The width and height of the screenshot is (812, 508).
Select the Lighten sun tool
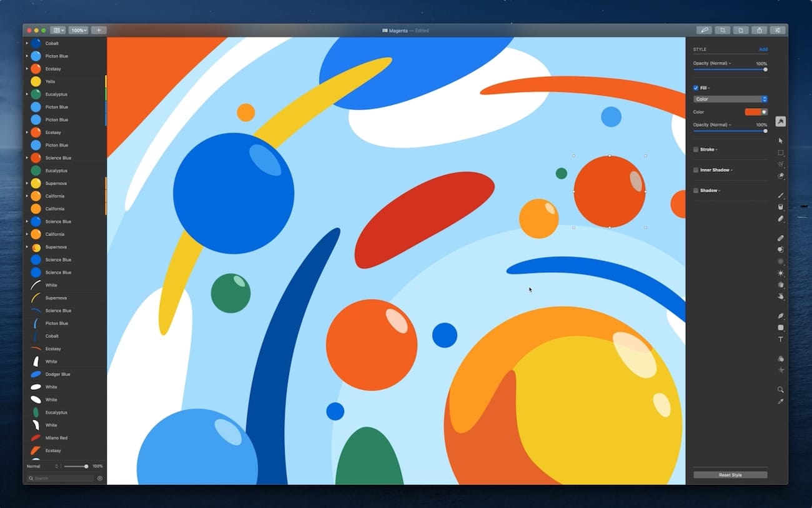[780, 273]
